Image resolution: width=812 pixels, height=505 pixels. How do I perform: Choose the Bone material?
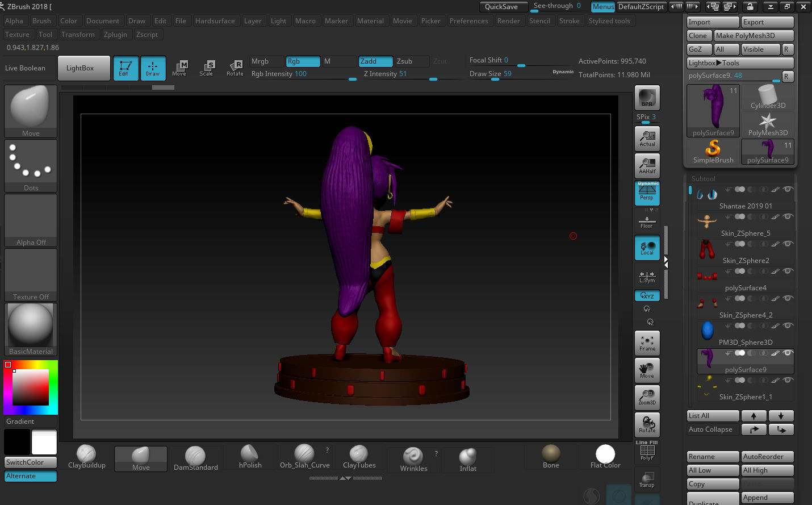tap(551, 457)
